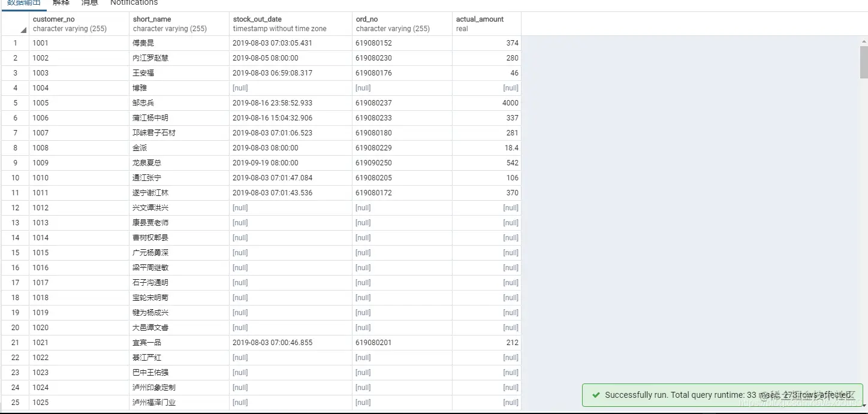868x414 pixels.
Task: Click customer_no cell 1024
Action: [79, 388]
